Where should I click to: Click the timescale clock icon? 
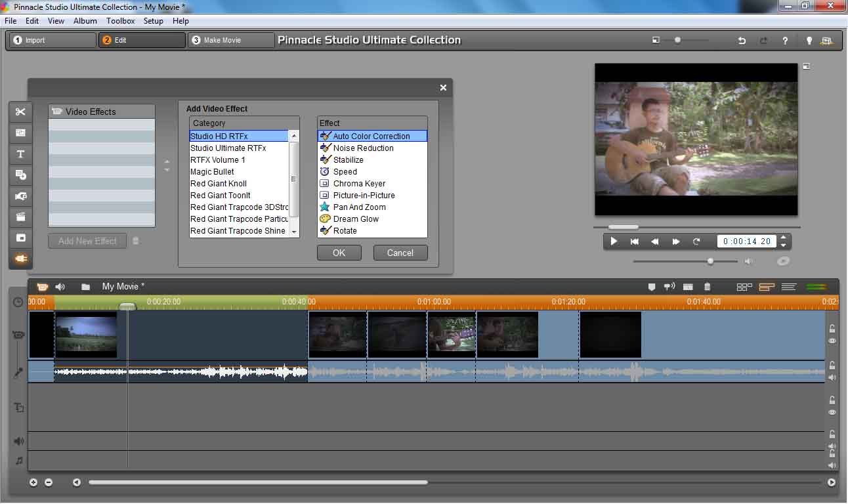click(x=18, y=303)
